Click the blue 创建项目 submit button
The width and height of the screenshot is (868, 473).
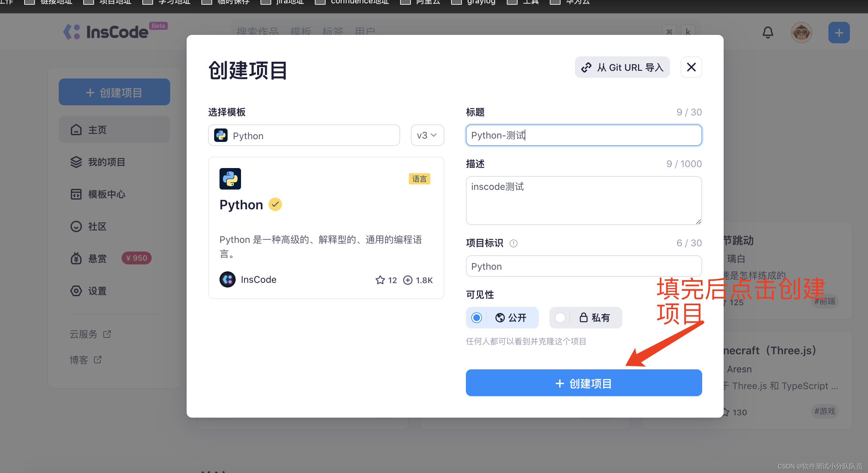(584, 383)
